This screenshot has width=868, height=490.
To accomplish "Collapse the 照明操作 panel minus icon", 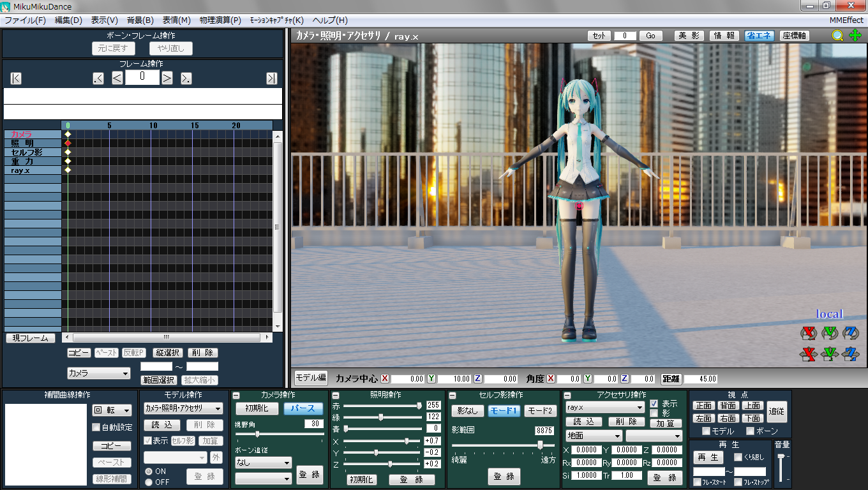I will [336, 396].
